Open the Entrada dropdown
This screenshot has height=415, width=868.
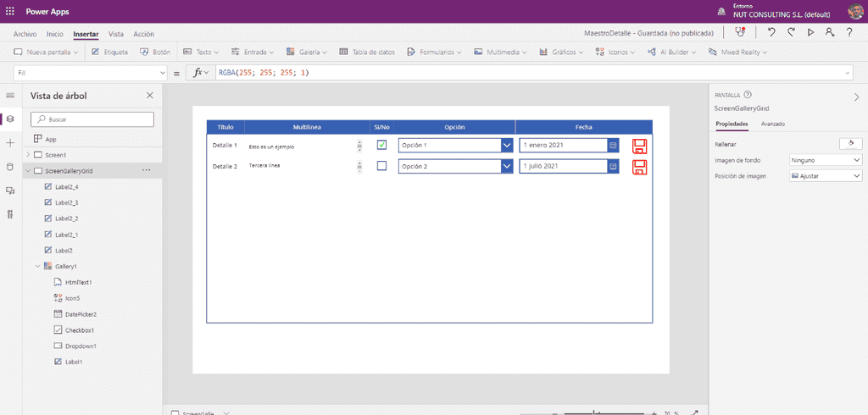[x=253, y=52]
